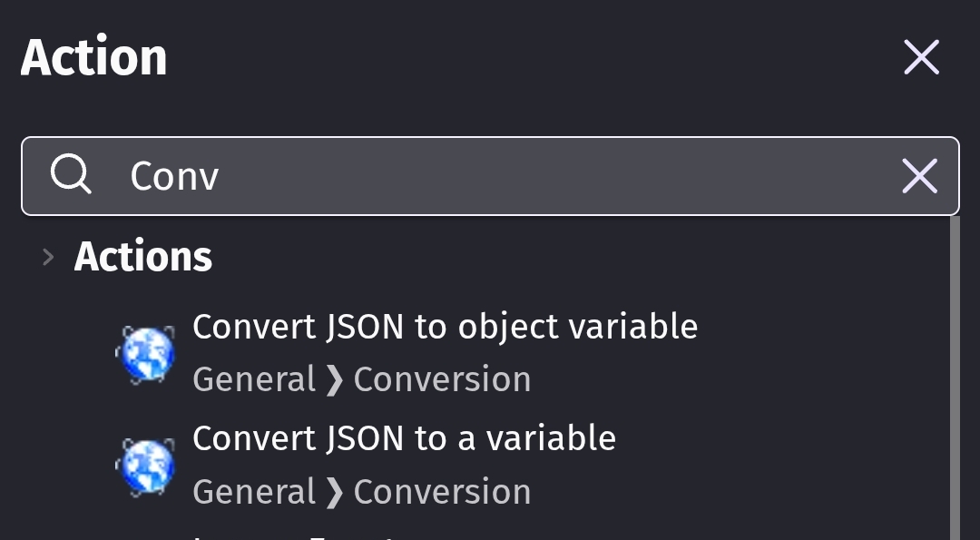Click "Conversion" under Convert JSON to a variable
Image resolution: width=980 pixels, height=540 pixels.
coord(442,492)
